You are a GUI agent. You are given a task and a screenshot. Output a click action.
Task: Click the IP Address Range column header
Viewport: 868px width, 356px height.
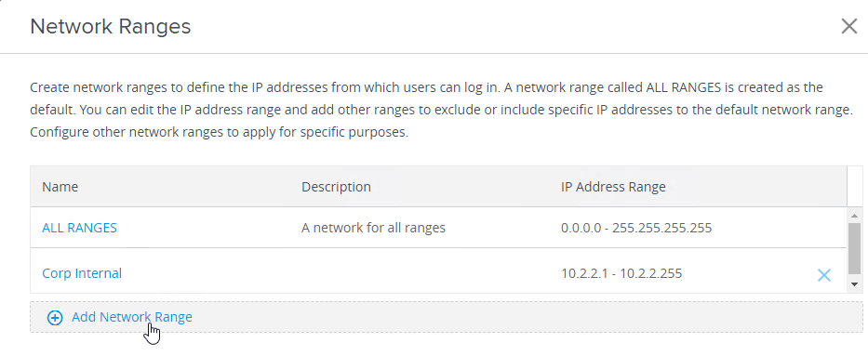point(613,187)
